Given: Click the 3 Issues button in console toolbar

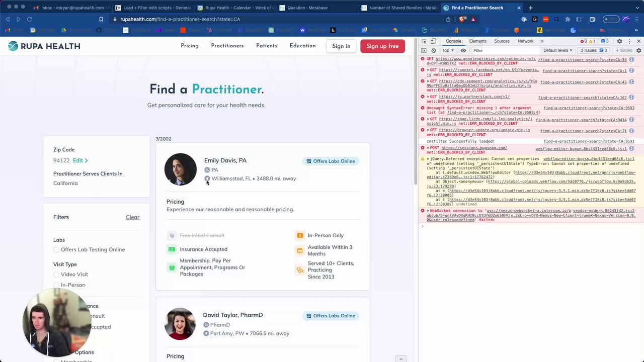Looking at the screenshot, I should click(595, 50).
